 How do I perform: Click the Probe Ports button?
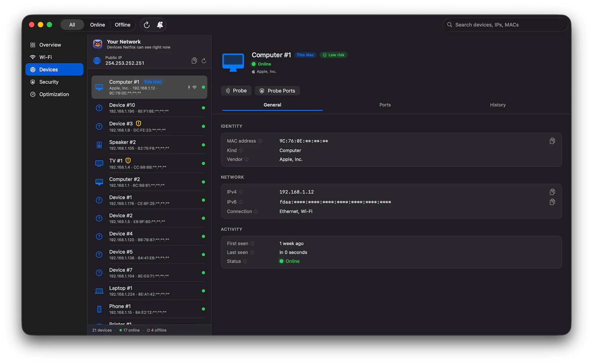pos(277,90)
